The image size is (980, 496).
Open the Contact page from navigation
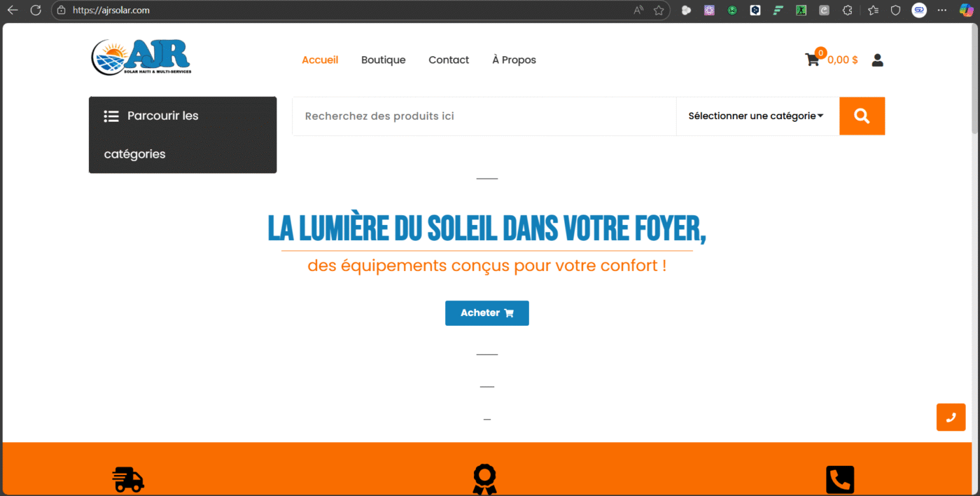click(x=449, y=60)
